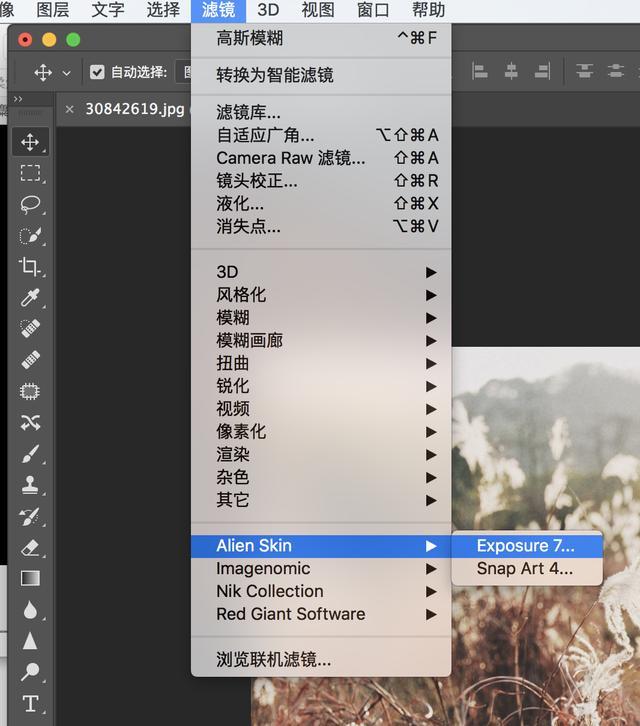640x726 pixels.
Task: Open the 窗口 menu
Action: [373, 10]
